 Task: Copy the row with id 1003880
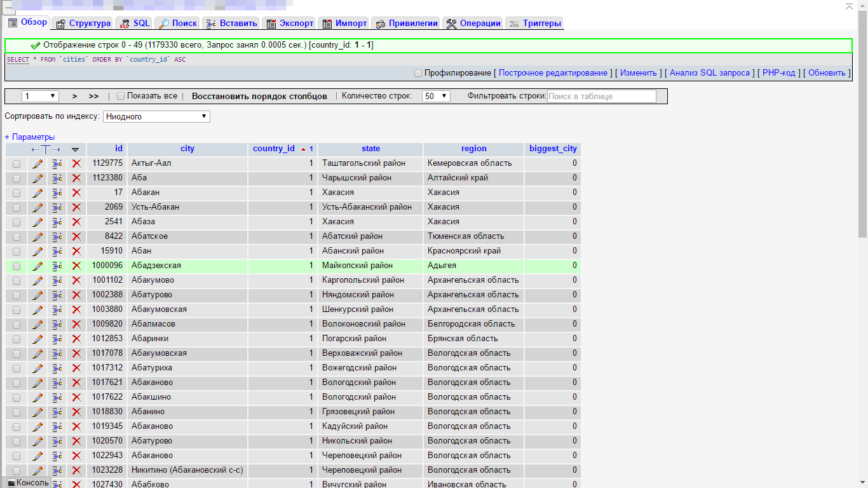57,309
